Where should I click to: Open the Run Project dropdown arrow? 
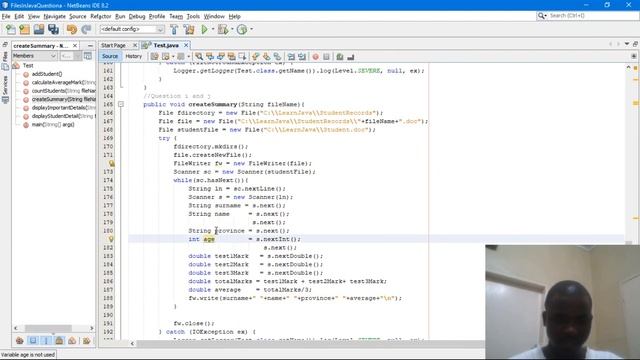tap(213, 29)
